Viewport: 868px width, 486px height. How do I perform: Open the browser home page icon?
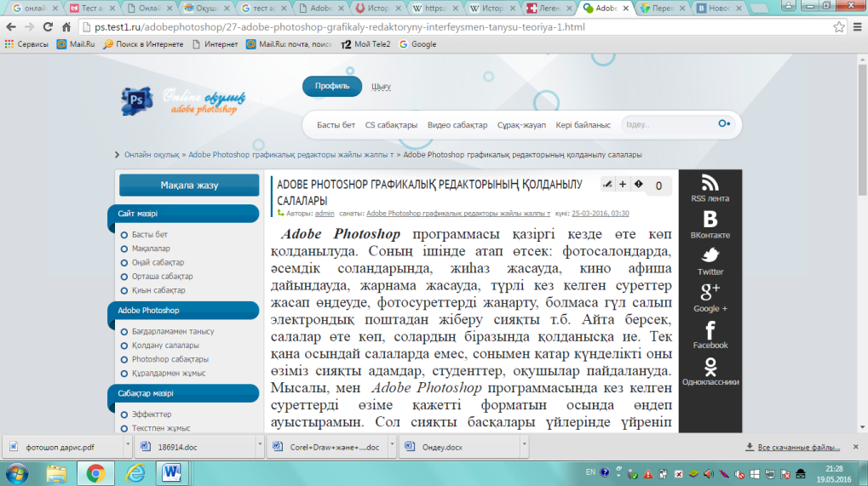66,26
